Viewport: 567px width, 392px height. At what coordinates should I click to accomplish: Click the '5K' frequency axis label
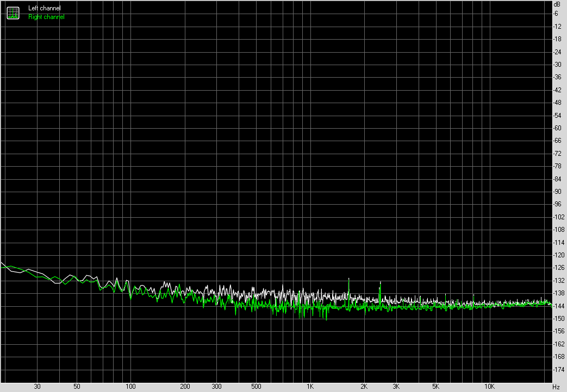pyautogui.click(x=436, y=386)
